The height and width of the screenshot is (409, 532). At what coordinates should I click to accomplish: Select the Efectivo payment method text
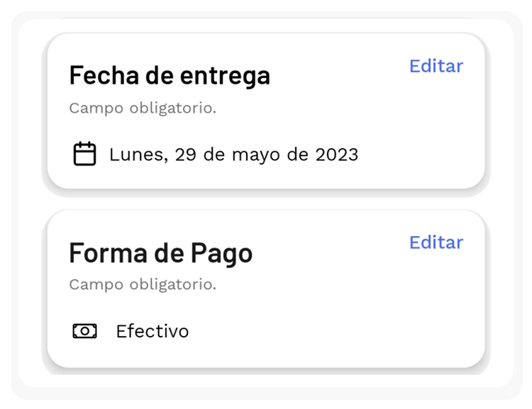153,331
